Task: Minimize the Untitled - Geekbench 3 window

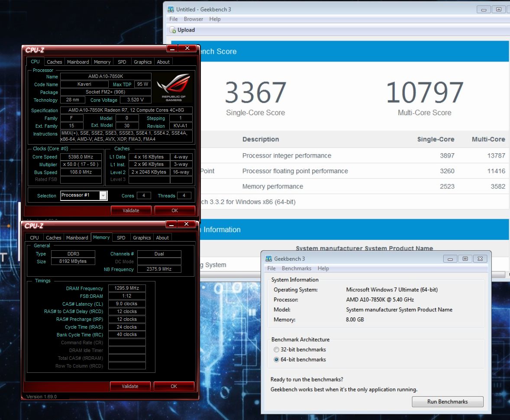Action: click(484, 10)
